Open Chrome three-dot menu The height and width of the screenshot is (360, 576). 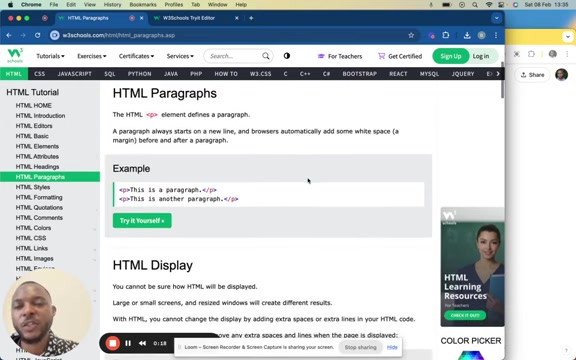tap(496, 35)
